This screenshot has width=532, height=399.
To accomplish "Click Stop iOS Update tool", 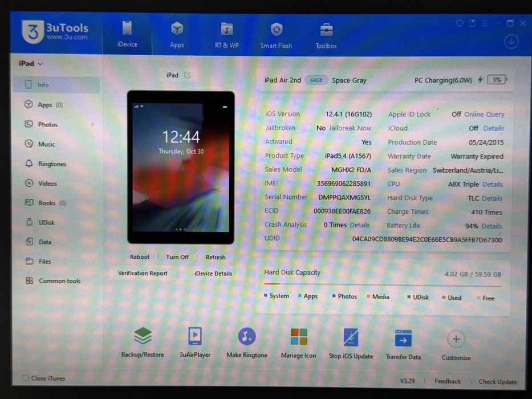I will [351, 344].
